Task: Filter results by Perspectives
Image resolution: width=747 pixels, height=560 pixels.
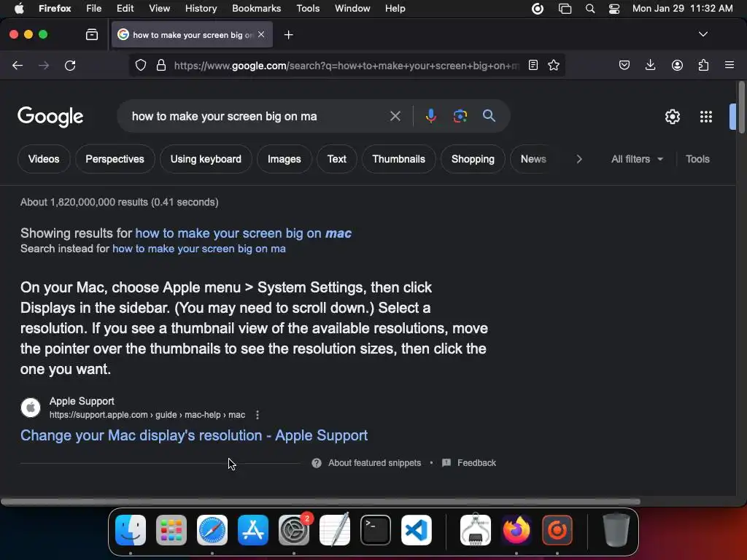Action: click(115, 159)
